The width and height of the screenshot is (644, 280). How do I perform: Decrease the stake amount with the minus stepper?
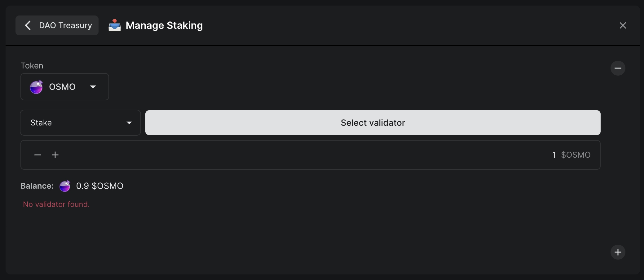38,155
